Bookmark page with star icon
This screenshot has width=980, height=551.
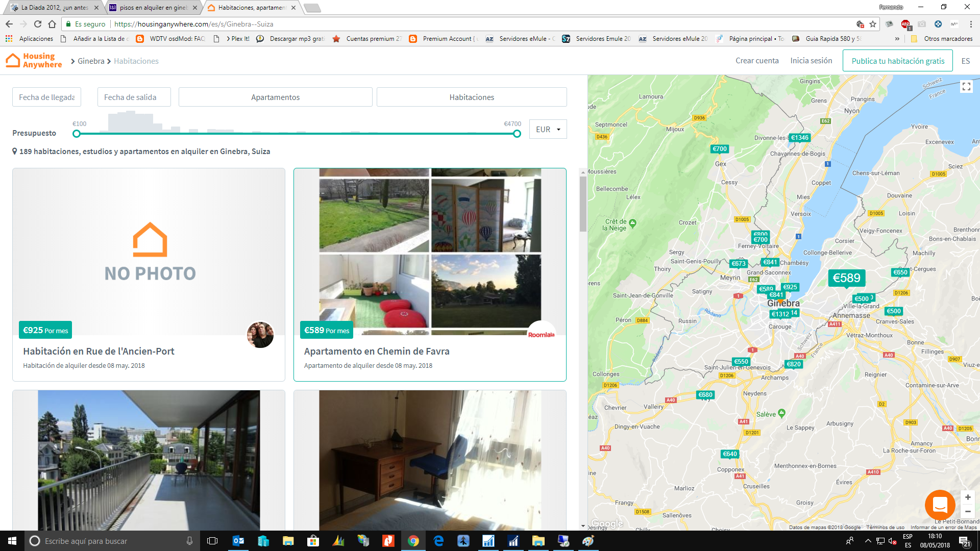pos(873,24)
